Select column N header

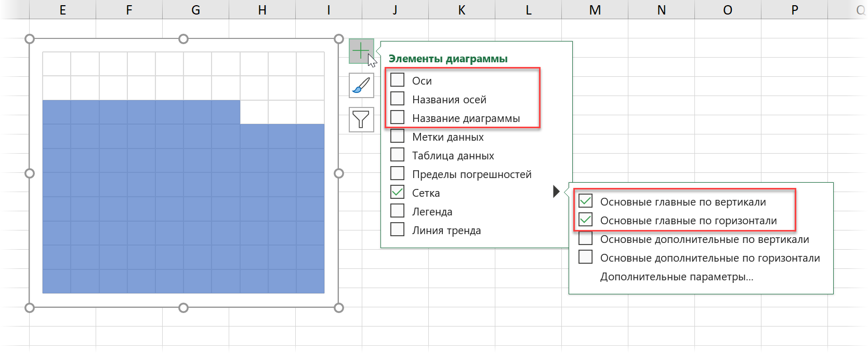pyautogui.click(x=661, y=10)
